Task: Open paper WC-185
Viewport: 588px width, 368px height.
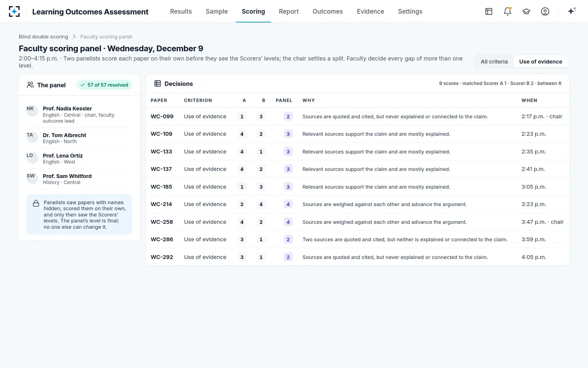Action: (x=161, y=187)
